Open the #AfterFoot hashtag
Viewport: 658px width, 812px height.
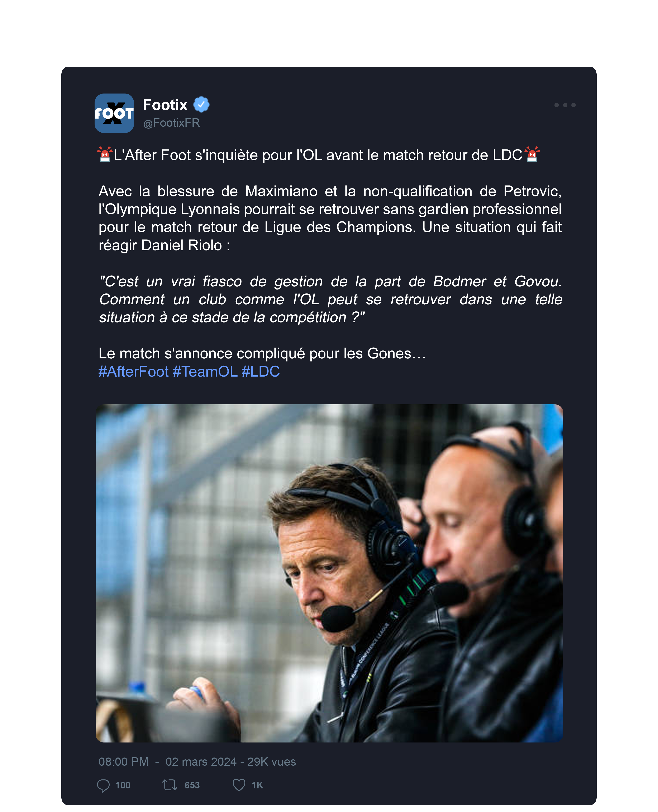133,372
